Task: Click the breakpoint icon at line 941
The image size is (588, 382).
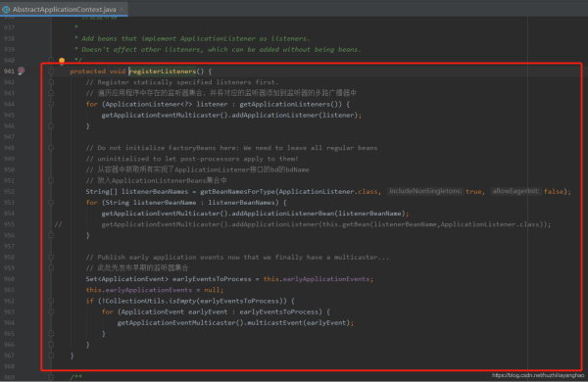Action: tap(22, 71)
